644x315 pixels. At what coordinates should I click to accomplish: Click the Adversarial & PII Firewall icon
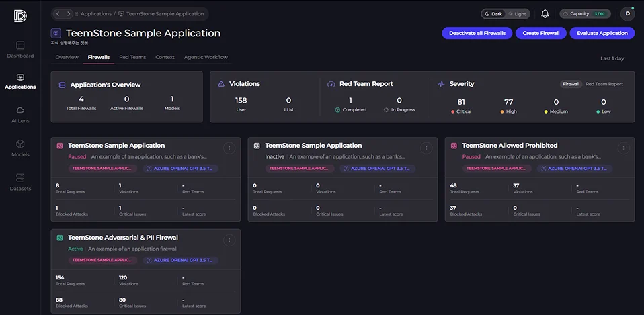60,238
